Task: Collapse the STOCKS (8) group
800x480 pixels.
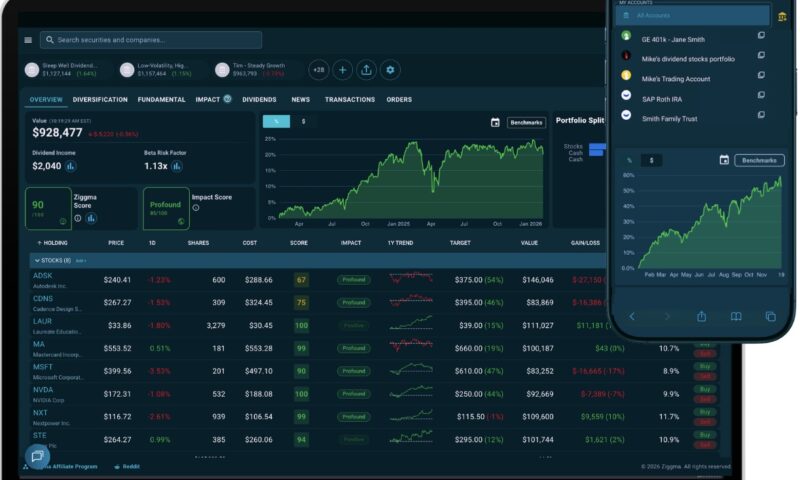Action: tap(37, 261)
